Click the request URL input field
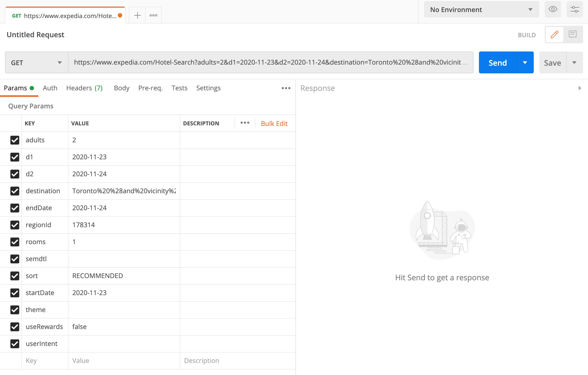Viewport: 588px width, 375px height. (271, 62)
